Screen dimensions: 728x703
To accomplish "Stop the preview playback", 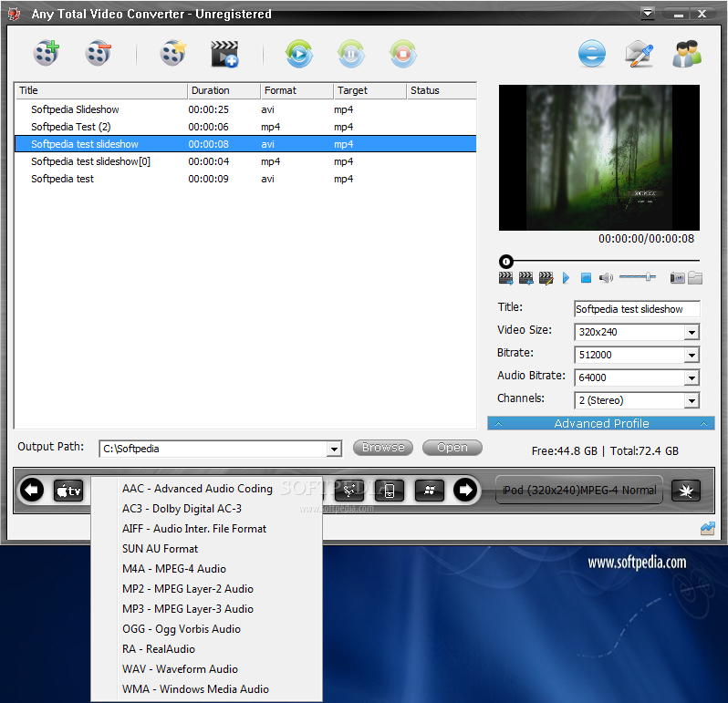I will point(586,278).
